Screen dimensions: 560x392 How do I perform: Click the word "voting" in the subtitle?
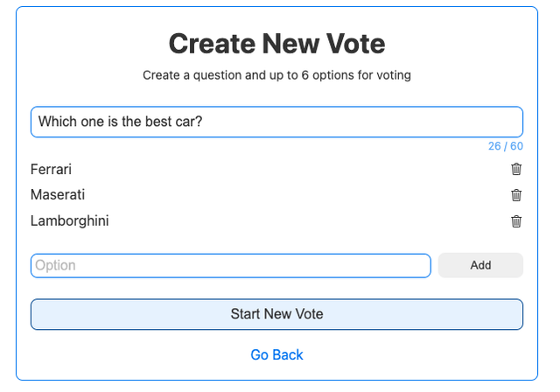point(392,75)
